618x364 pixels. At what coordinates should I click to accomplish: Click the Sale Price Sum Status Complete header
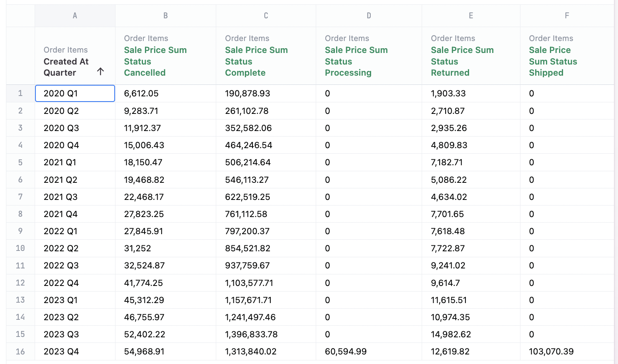256,61
